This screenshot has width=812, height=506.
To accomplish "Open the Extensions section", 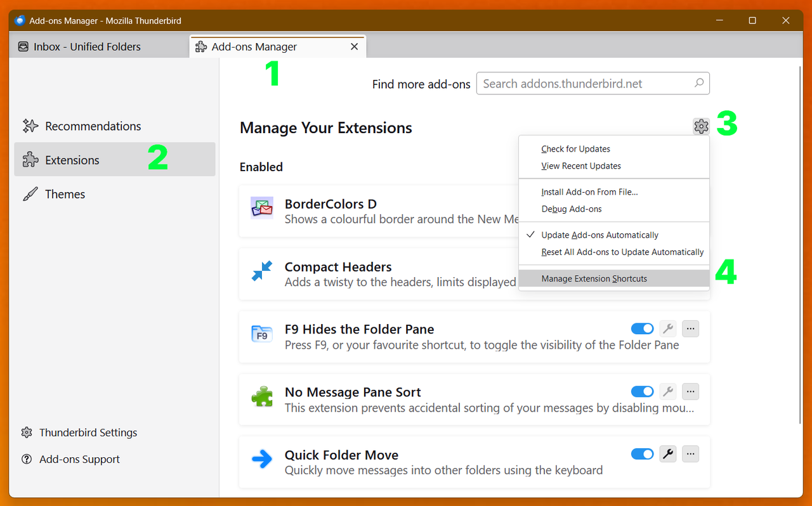I will pyautogui.click(x=115, y=159).
